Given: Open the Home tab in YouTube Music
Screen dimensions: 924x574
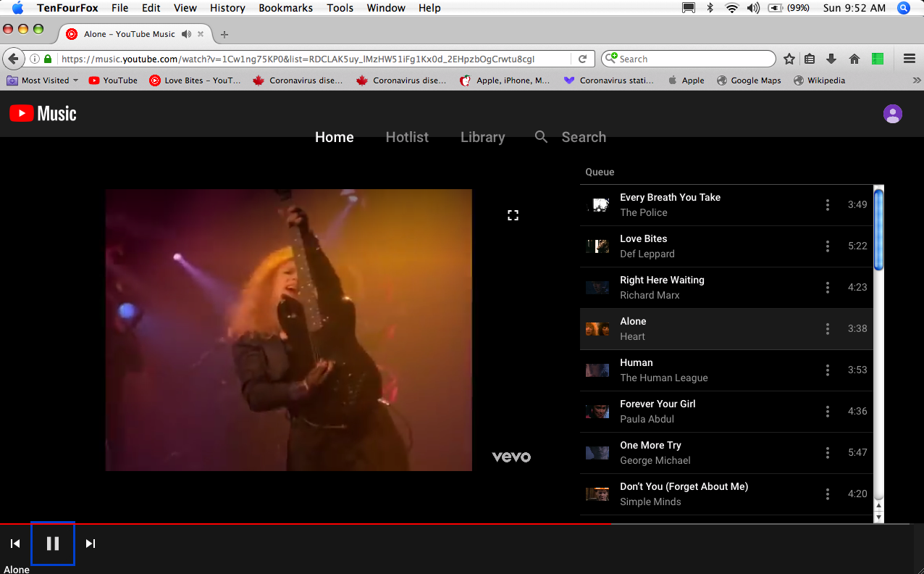Looking at the screenshot, I should click(x=335, y=137).
